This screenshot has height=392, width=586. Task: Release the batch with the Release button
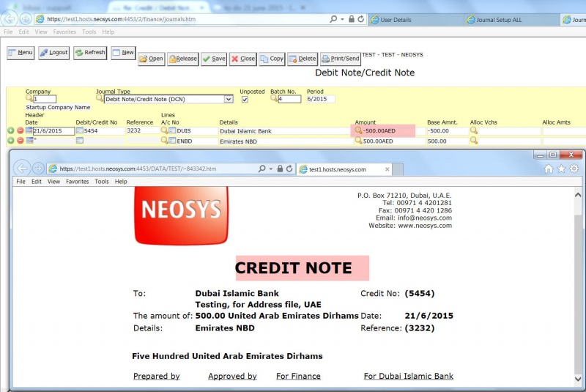[182, 59]
